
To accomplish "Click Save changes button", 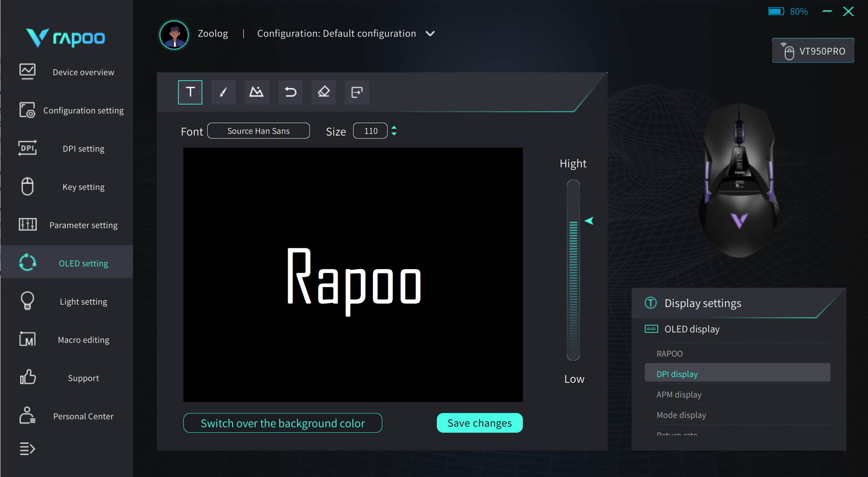I will 479,423.
